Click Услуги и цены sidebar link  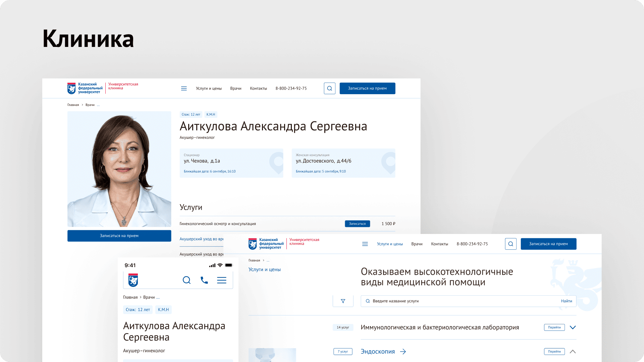(265, 269)
